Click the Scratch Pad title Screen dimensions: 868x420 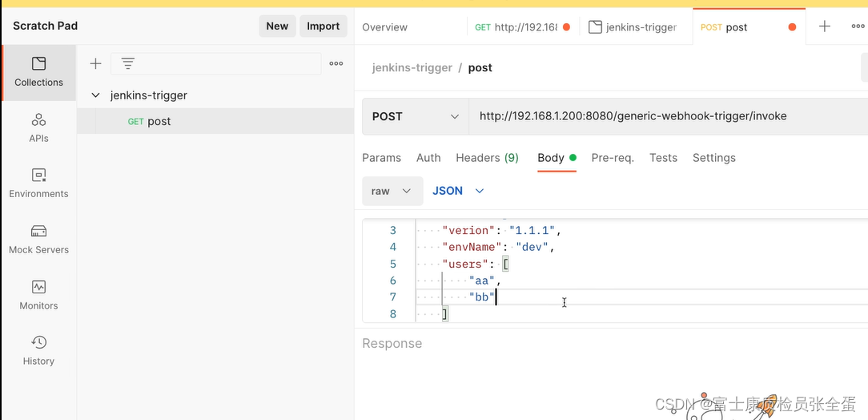[x=46, y=26]
